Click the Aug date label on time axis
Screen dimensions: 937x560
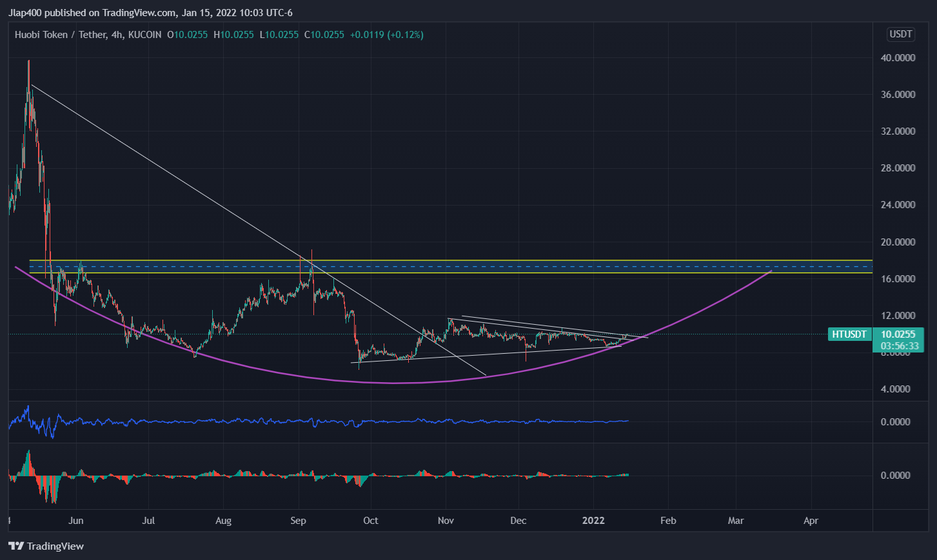[x=223, y=520]
